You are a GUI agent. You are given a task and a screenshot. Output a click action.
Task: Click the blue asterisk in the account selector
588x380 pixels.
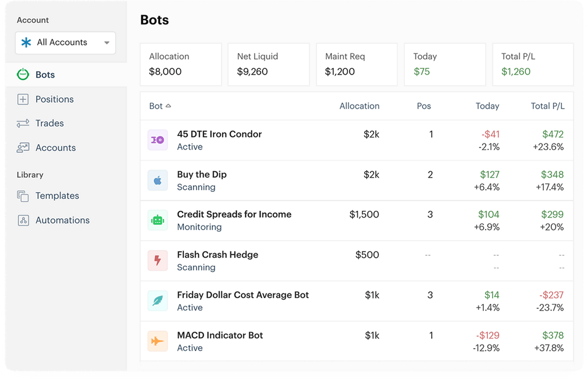(27, 43)
